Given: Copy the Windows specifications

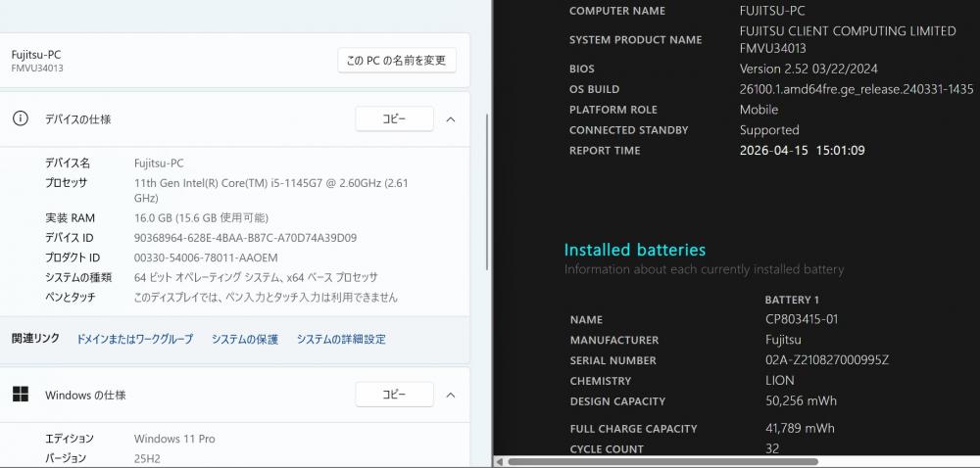Looking at the screenshot, I should [x=394, y=395].
